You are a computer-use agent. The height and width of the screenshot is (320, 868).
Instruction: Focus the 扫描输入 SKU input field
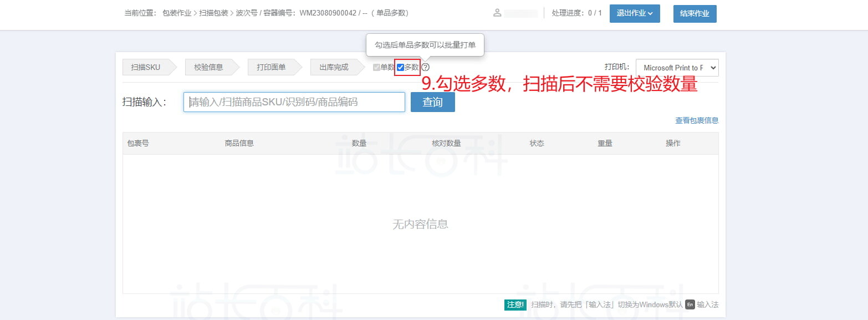(x=294, y=102)
